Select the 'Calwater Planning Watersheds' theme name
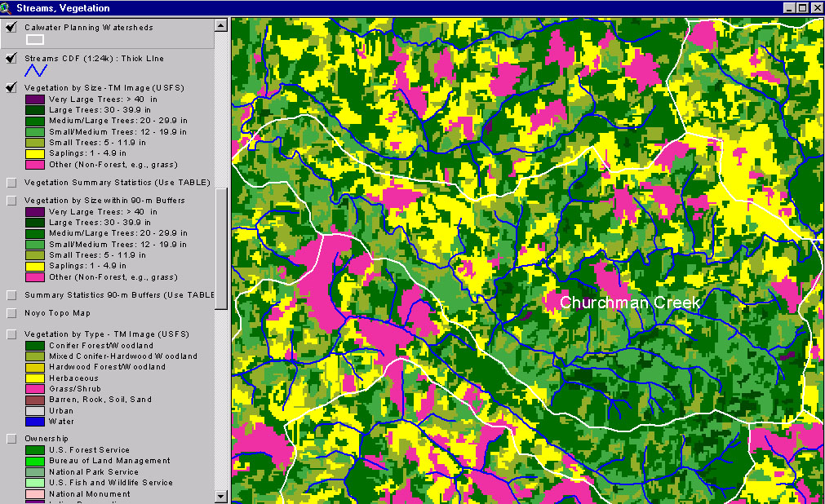Screen dimensions: 825x504 tap(89, 28)
